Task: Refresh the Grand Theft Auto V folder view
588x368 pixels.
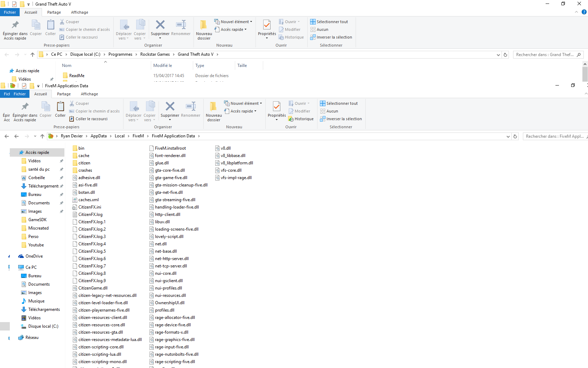Action: click(x=505, y=55)
